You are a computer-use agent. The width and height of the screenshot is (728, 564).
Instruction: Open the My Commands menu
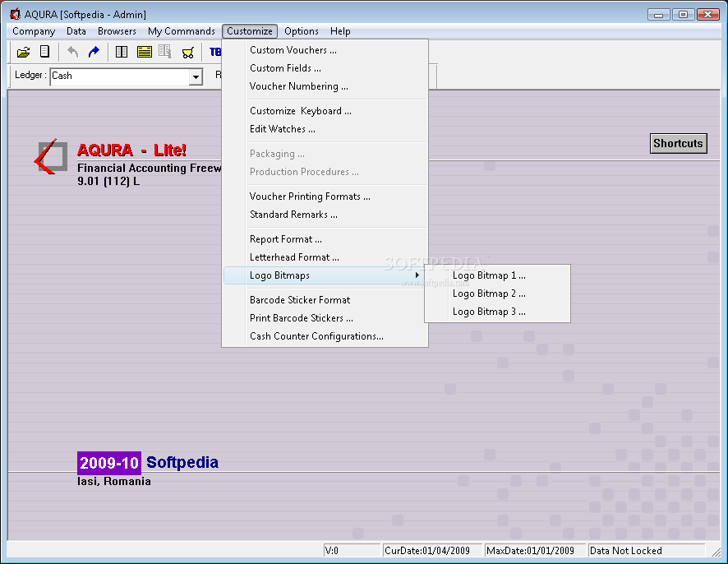coord(182,31)
